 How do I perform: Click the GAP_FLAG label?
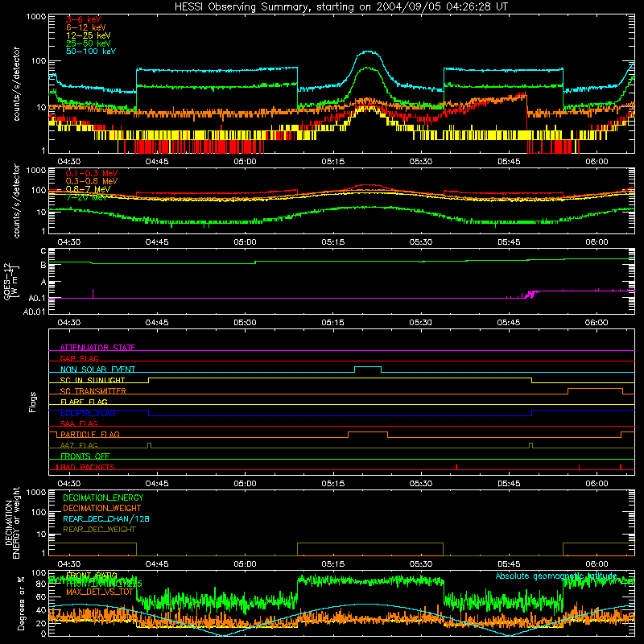[x=79, y=358]
